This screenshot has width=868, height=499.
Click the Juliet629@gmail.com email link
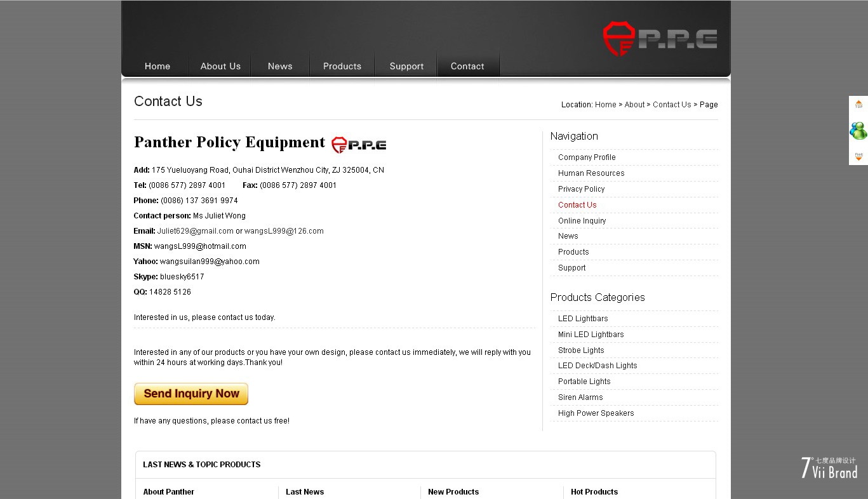(195, 231)
